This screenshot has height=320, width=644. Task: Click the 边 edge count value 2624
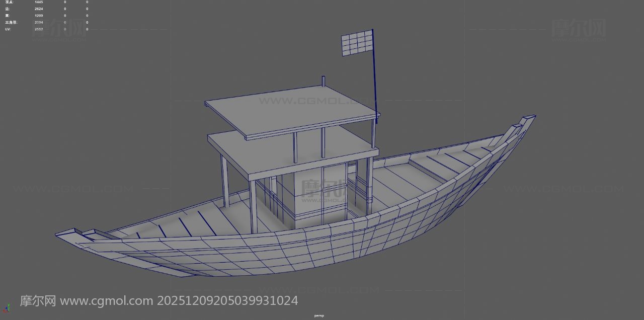coord(39,9)
